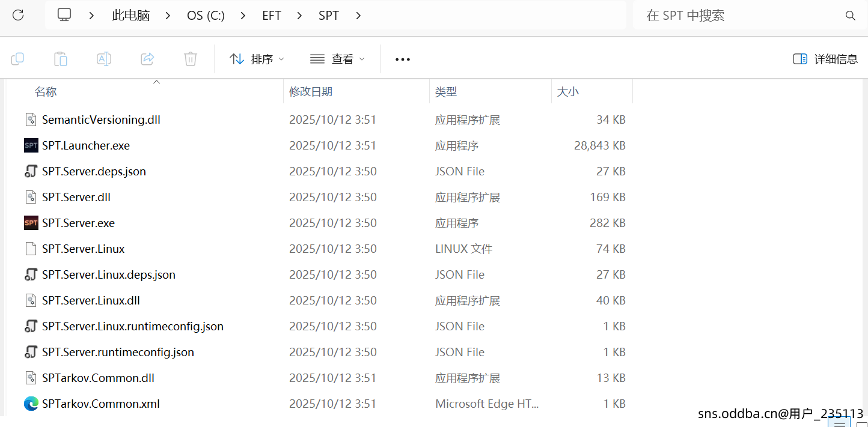Sort by the 大小 column header
This screenshot has height=427, width=868.
click(x=568, y=92)
